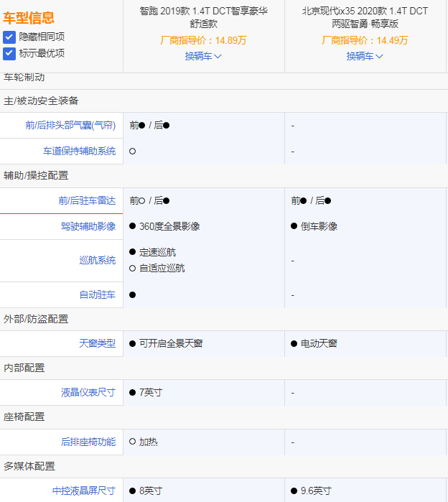Image resolution: width=448 pixels, height=502 pixels.
Task: Click the 天窗类型 parameter link
Action: [97, 343]
